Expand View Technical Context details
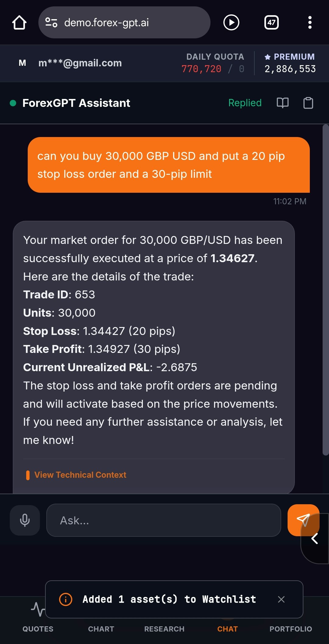Image resolution: width=329 pixels, height=644 pixels. coord(80,475)
